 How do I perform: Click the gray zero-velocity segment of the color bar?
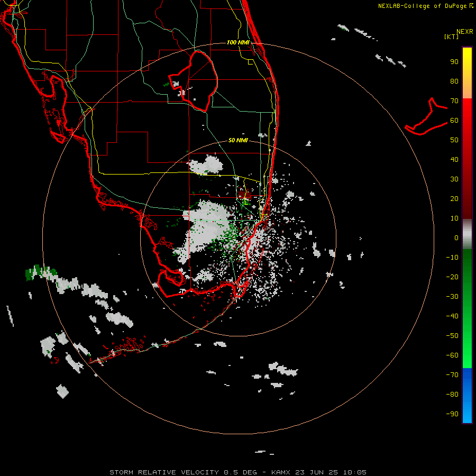tap(467, 234)
